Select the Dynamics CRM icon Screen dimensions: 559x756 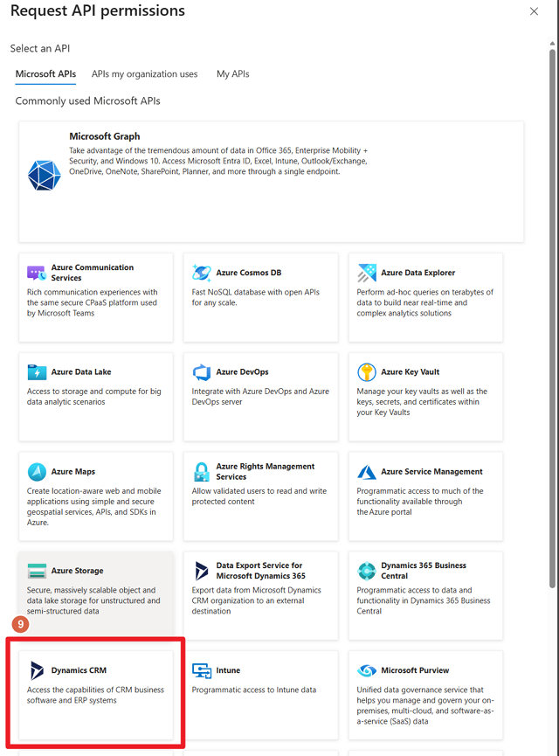click(37, 670)
